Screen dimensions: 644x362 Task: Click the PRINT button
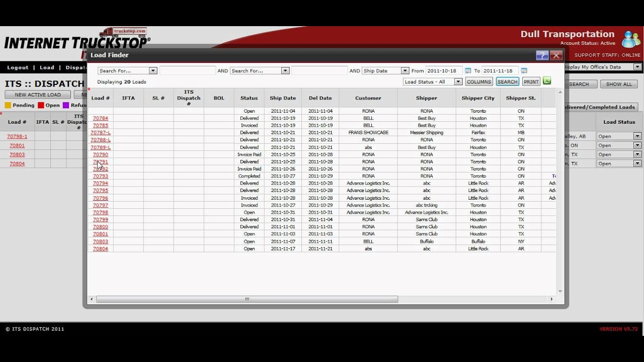click(x=531, y=81)
